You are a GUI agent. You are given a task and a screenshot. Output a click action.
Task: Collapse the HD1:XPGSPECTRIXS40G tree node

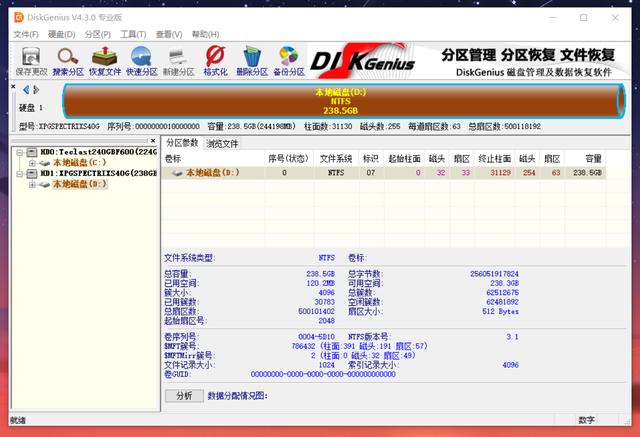(19, 173)
